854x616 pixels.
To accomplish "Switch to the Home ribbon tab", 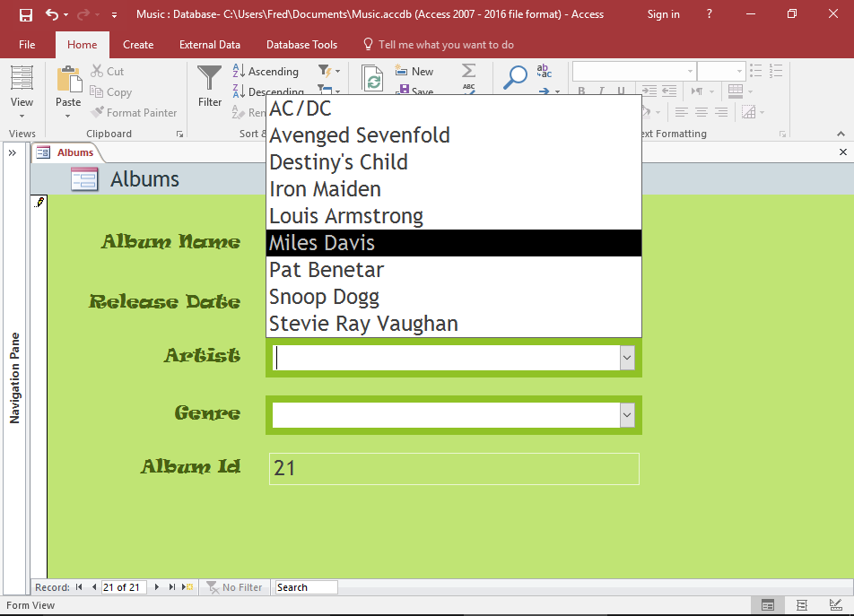I will point(83,45).
